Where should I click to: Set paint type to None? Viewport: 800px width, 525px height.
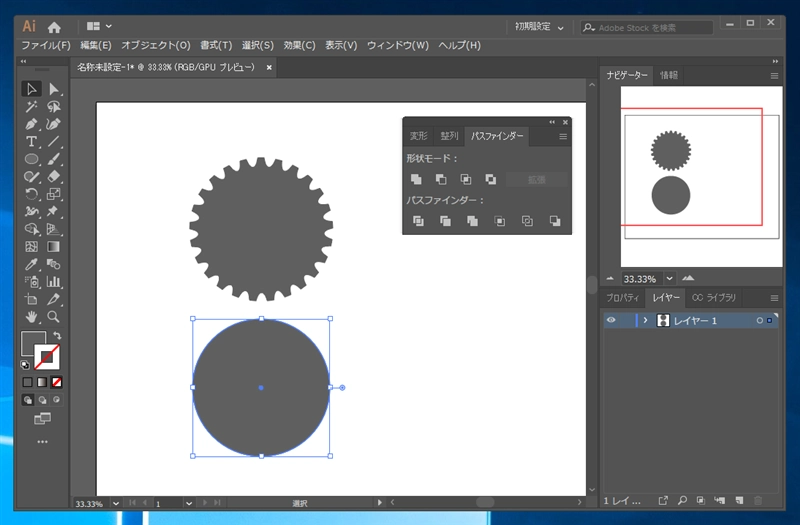click(57, 382)
